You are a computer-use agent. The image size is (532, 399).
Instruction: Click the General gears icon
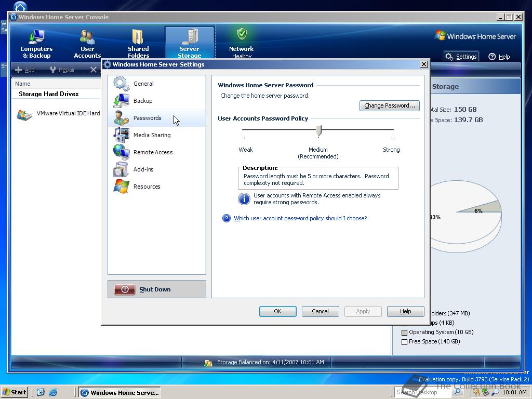pos(121,84)
